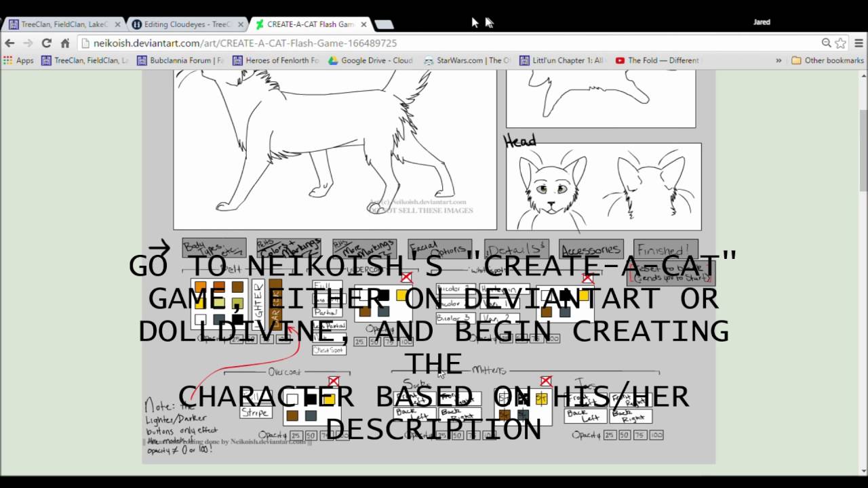Viewport: 868px width, 488px height.
Task: Remove the mitten socks with the red X
Action: click(x=546, y=382)
